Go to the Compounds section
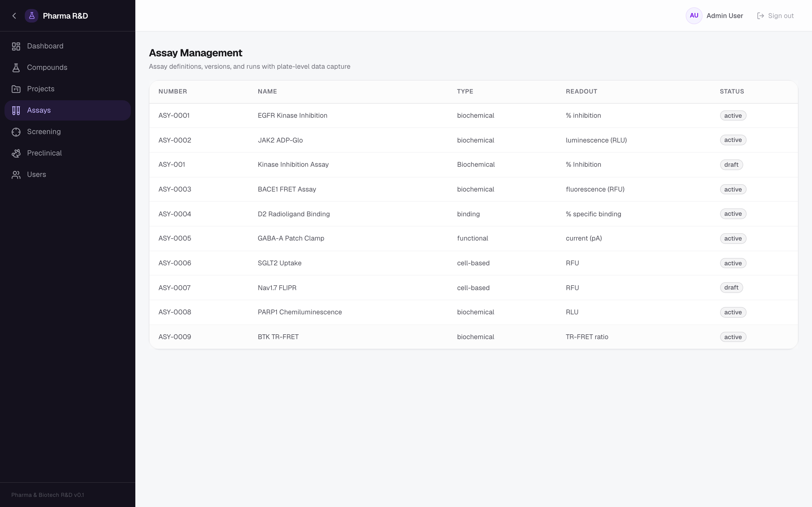Viewport: 812px width, 507px height. [x=67, y=68]
